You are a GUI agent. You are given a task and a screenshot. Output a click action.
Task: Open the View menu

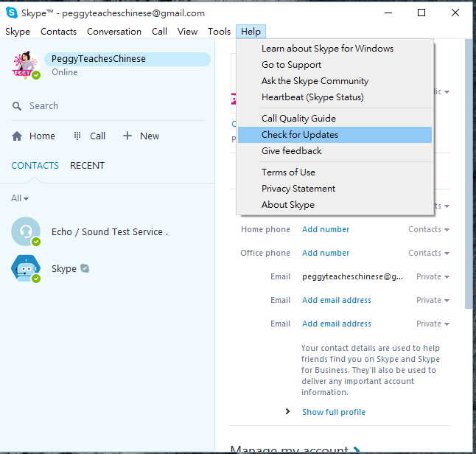tap(187, 32)
